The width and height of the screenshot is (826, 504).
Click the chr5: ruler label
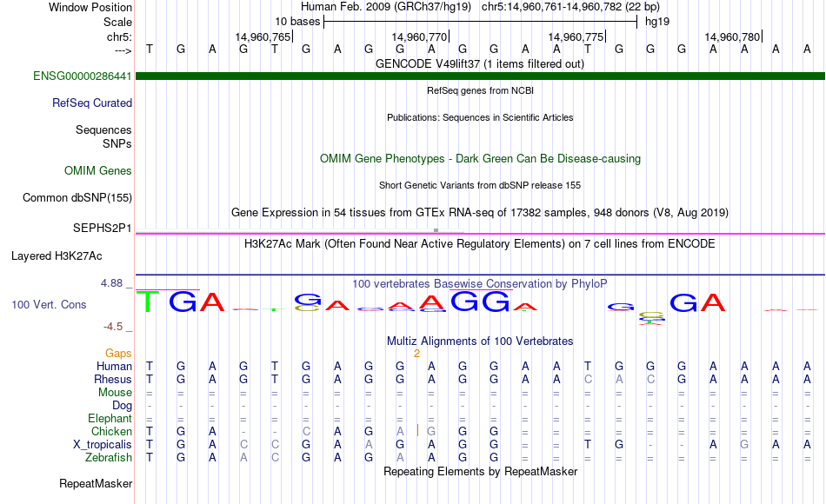click(x=119, y=36)
